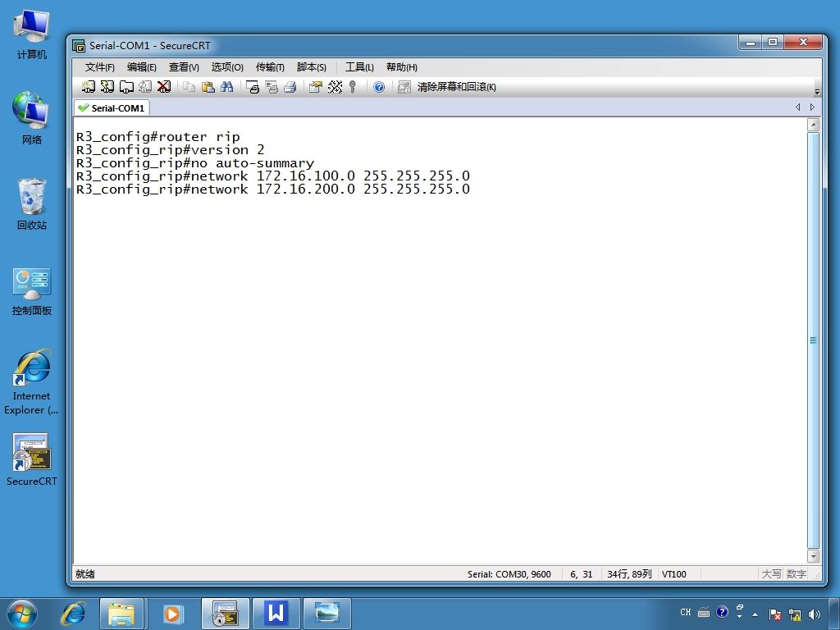840x630 pixels.
Task: Click the volume speaker tray icon
Action: 815,614
